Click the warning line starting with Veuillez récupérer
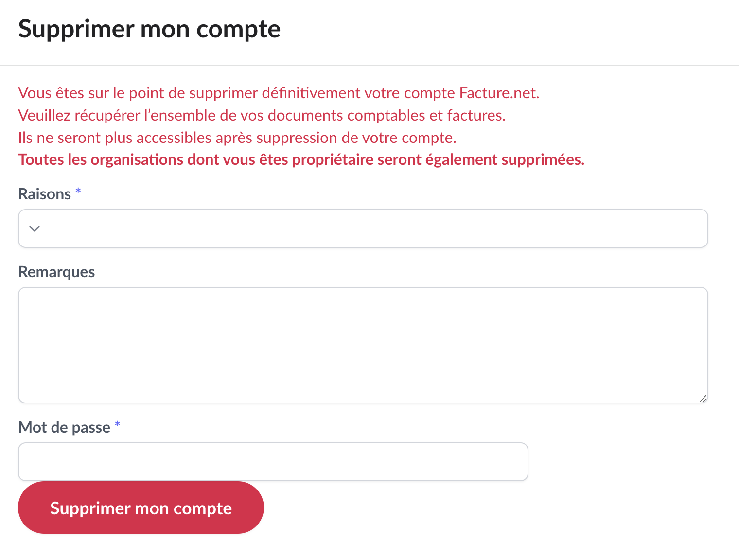 click(x=262, y=115)
